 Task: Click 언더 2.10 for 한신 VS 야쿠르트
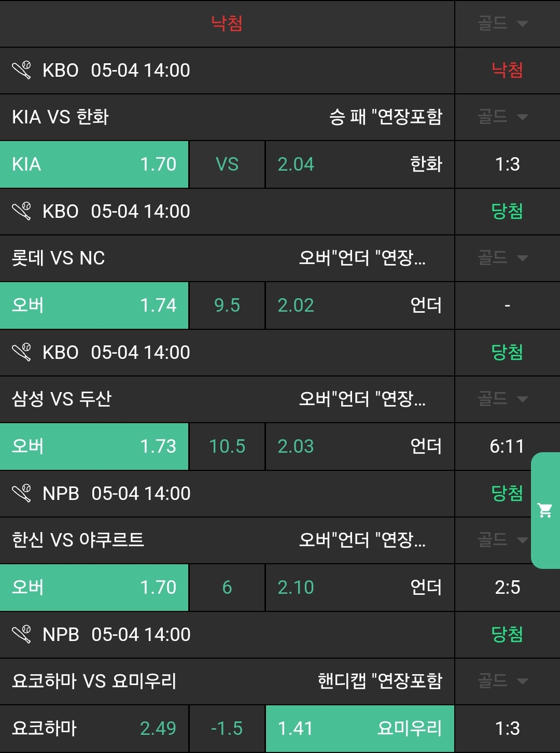coord(359,588)
